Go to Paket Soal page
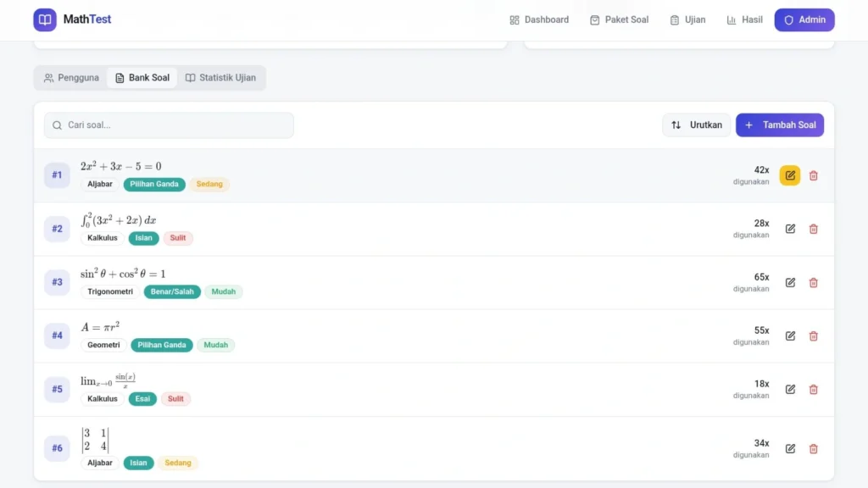This screenshot has height=488, width=868. [619, 20]
